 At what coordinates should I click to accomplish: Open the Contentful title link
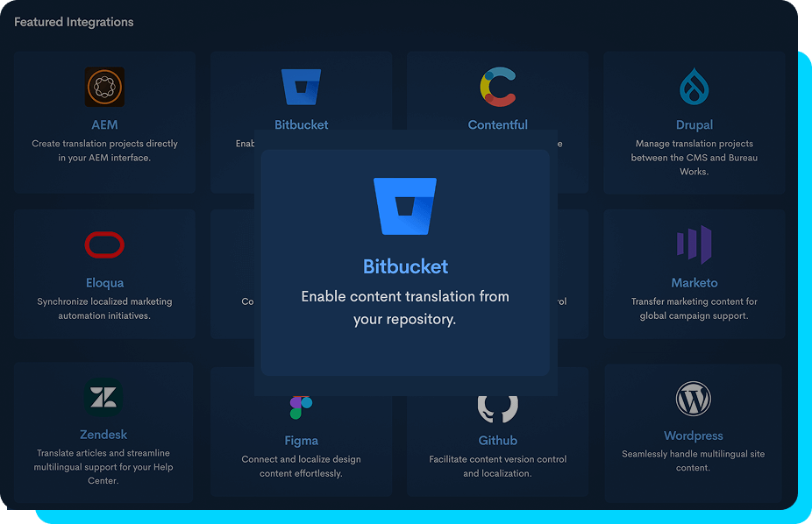[x=498, y=124]
